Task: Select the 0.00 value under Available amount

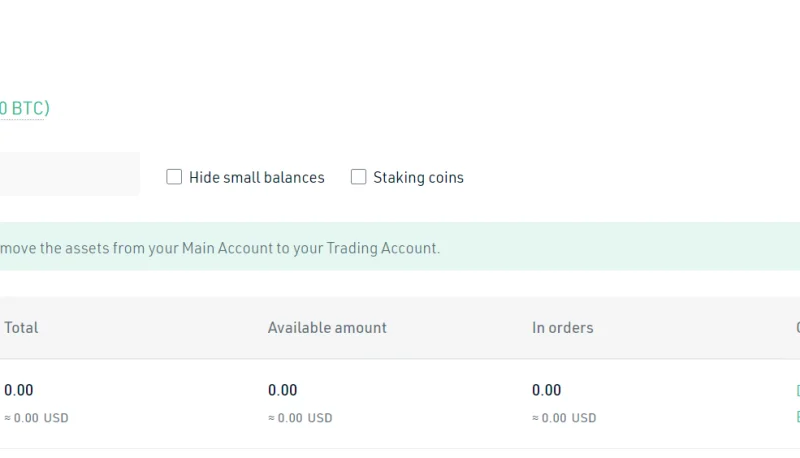Action: 282,390
